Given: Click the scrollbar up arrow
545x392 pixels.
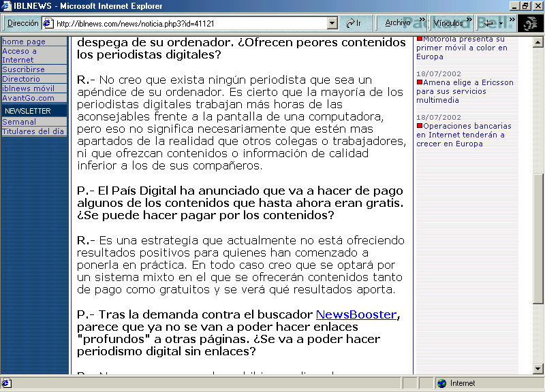Looking at the screenshot, I should tap(538, 42).
